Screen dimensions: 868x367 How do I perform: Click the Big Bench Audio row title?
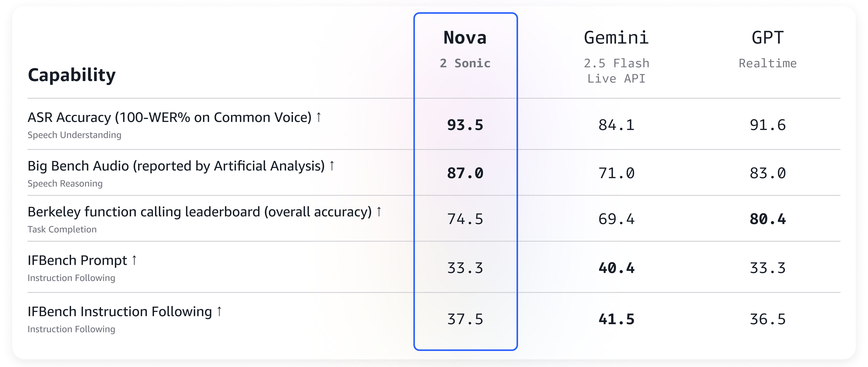coord(176,166)
